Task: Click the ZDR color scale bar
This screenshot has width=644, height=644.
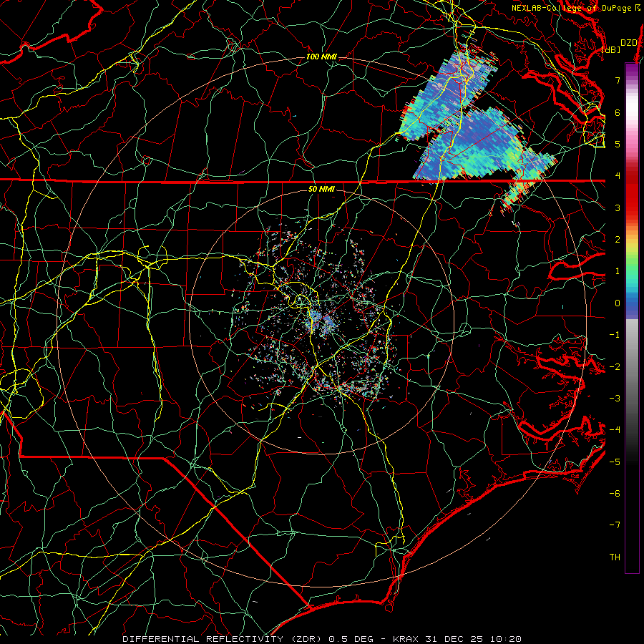Action: click(632, 318)
